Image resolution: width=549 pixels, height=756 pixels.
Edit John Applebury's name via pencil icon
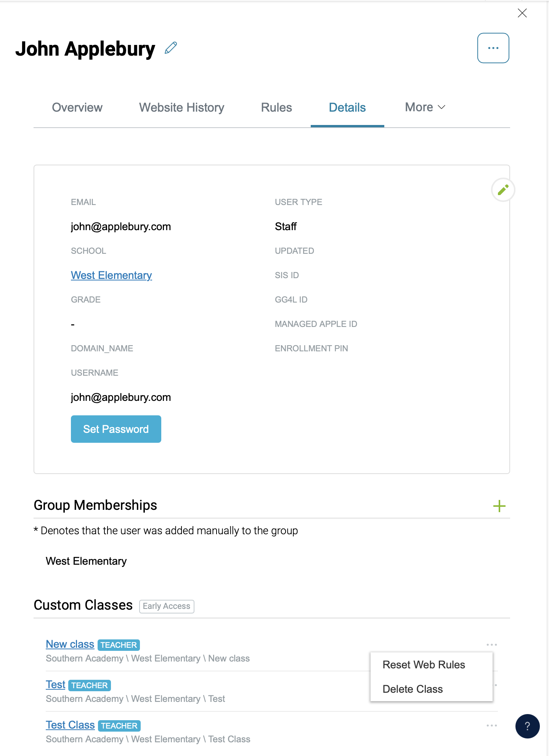[170, 48]
